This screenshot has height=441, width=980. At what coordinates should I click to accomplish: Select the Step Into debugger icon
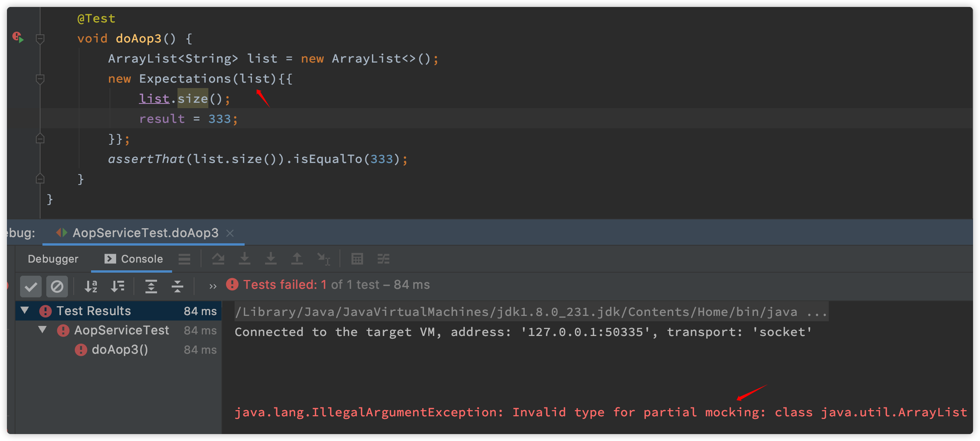(x=245, y=259)
